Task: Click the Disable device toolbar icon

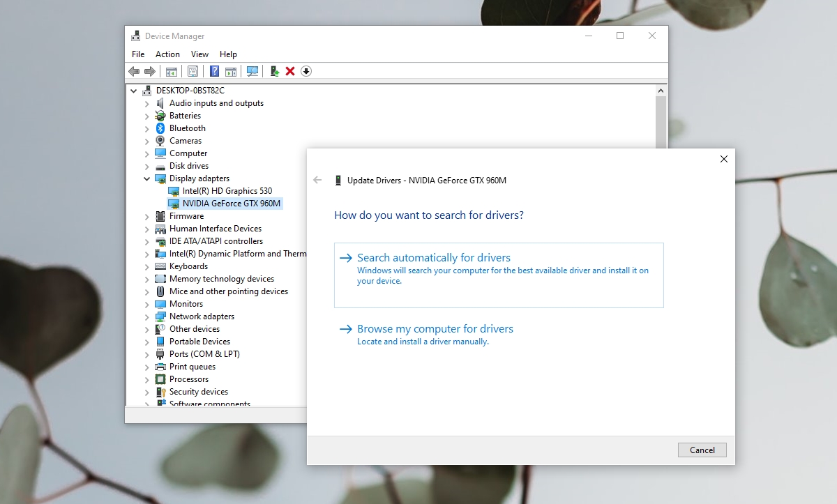Action: (x=306, y=70)
